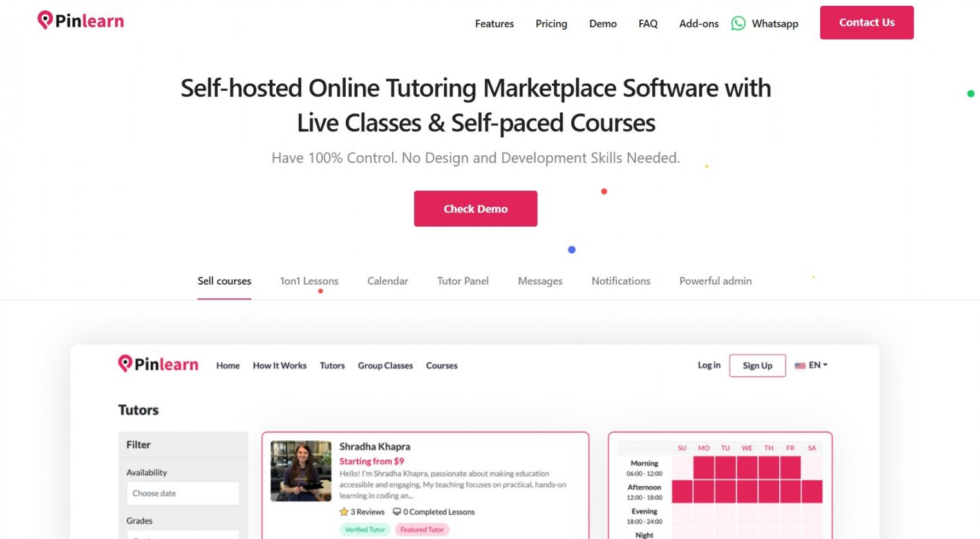The width and height of the screenshot is (980, 539).
Task: Go to Demo in top navigation
Action: [603, 24]
